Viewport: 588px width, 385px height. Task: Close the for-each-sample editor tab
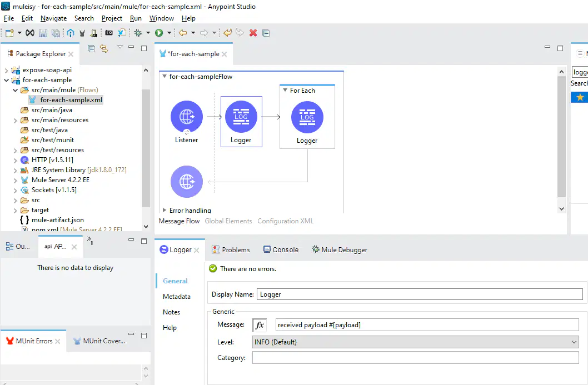pos(224,54)
